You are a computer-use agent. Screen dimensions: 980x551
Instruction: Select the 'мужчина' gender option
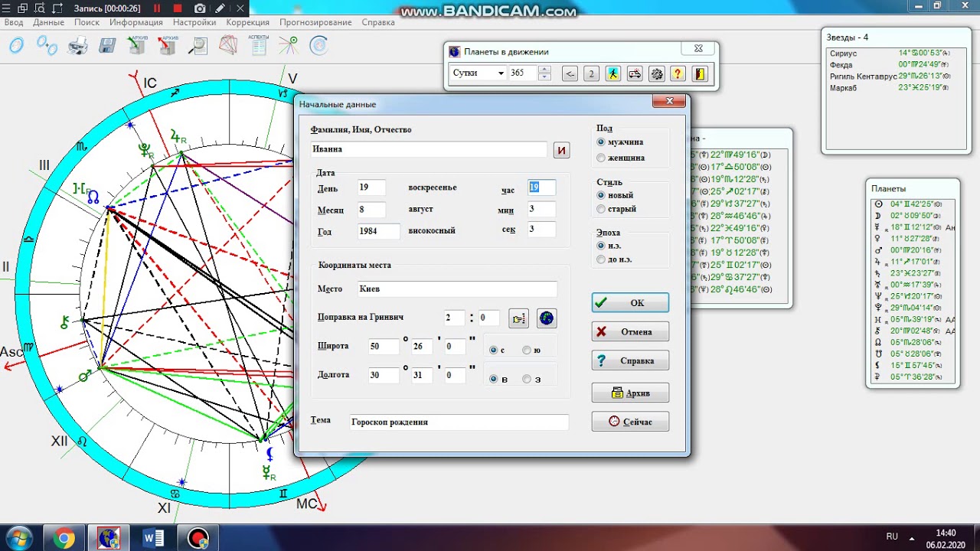click(x=620, y=142)
